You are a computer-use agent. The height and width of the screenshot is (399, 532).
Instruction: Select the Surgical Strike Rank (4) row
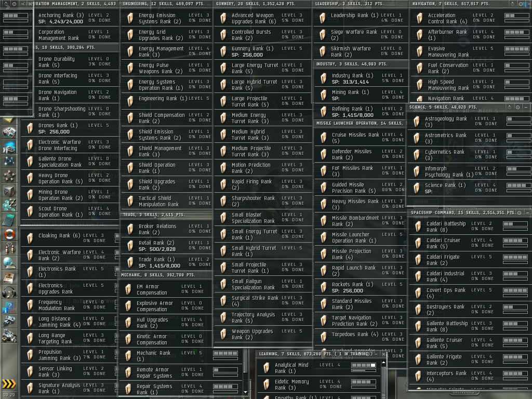263,301
